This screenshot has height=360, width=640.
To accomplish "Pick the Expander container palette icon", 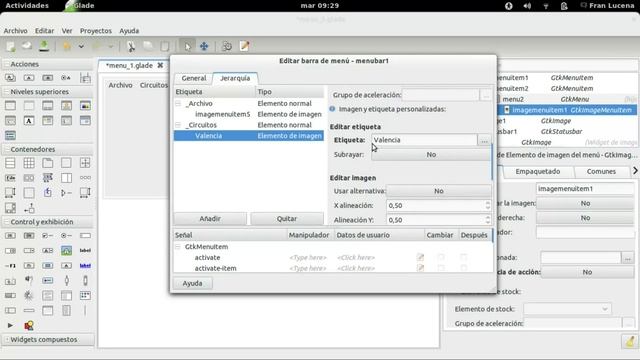I will pos(67,193).
